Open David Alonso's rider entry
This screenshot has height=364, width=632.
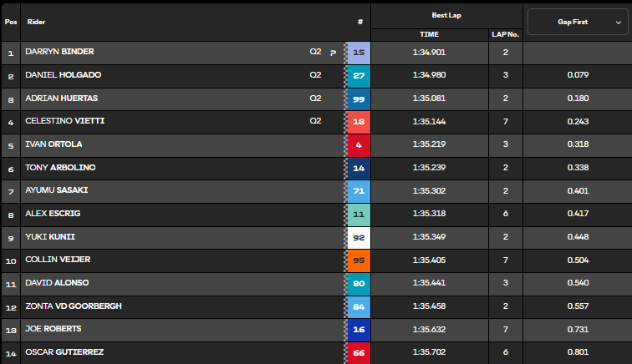click(57, 283)
